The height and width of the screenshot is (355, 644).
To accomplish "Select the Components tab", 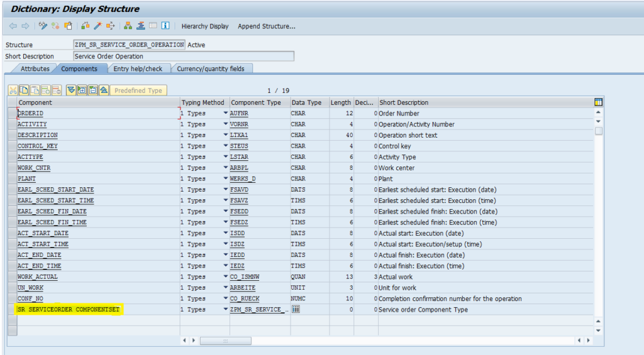I will pos(79,68).
